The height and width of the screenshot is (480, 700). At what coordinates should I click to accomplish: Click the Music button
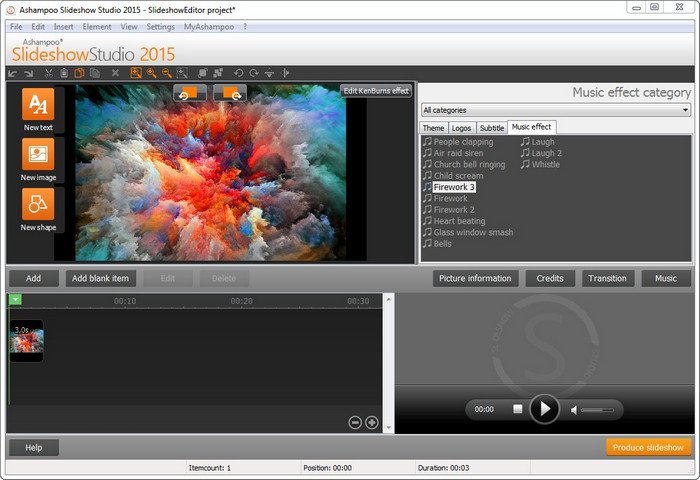tap(666, 278)
